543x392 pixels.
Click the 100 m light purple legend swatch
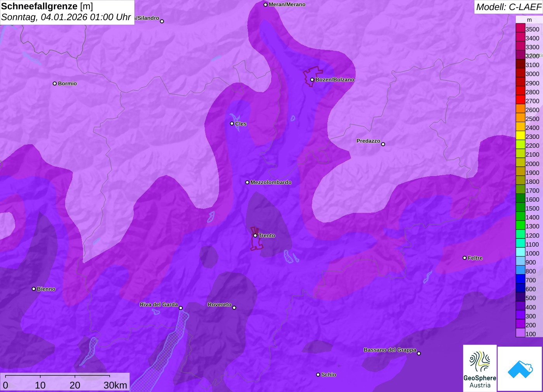coord(520,333)
